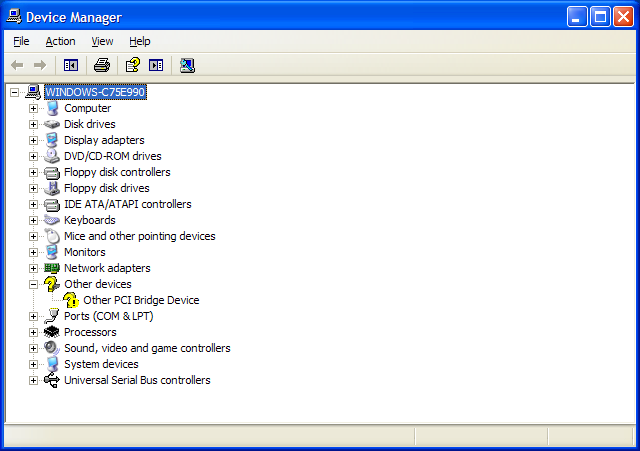Click the Computer category icon

tap(52, 108)
